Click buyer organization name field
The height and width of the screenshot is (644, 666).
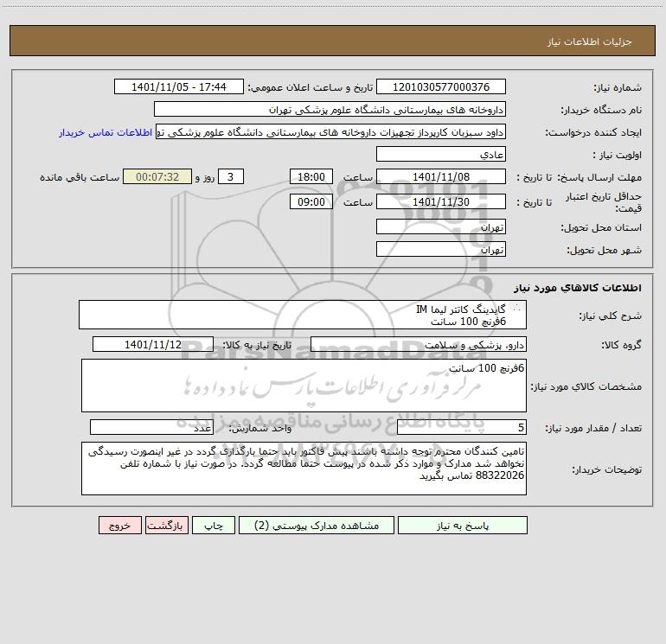point(330,109)
